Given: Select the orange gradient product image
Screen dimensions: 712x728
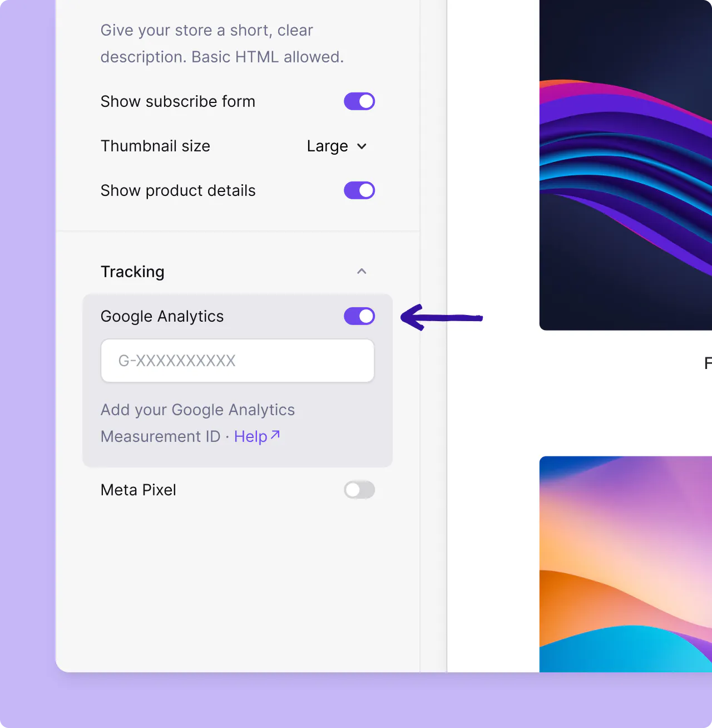Looking at the screenshot, I should [625, 563].
